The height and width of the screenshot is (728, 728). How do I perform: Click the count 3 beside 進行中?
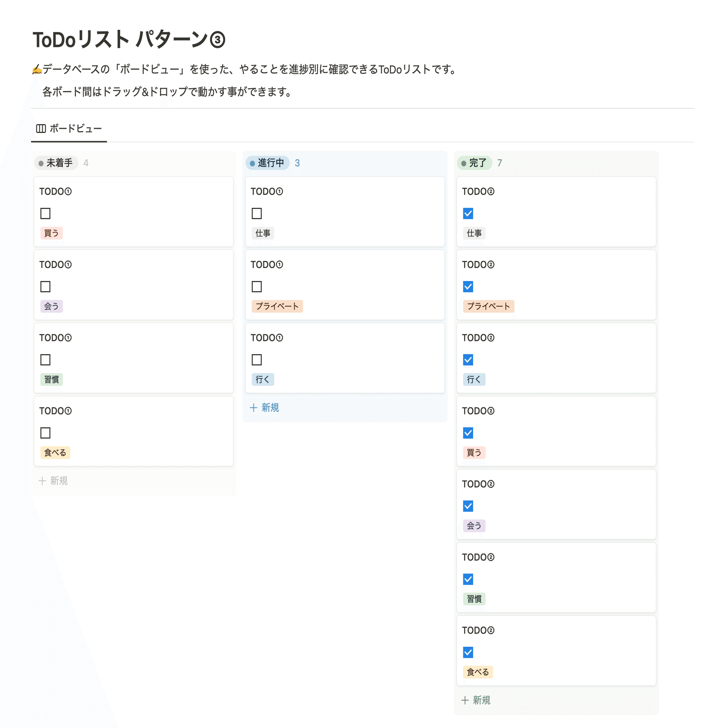[x=297, y=163]
